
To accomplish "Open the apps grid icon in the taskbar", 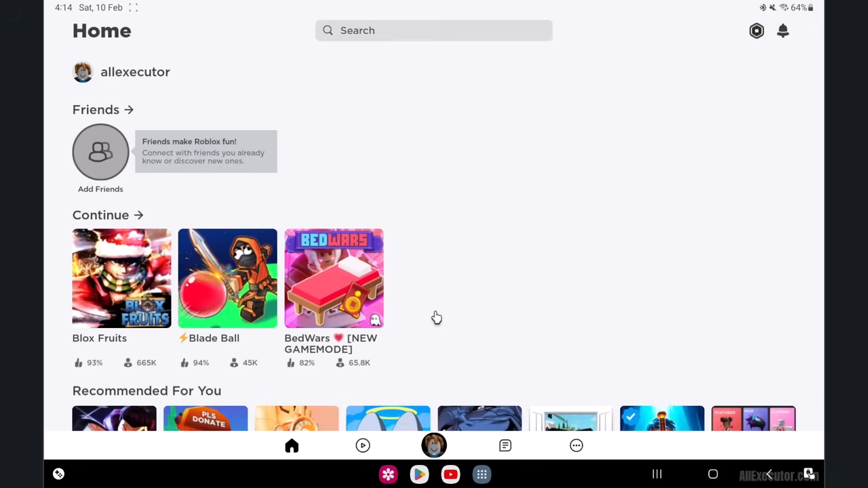I will coord(481,474).
